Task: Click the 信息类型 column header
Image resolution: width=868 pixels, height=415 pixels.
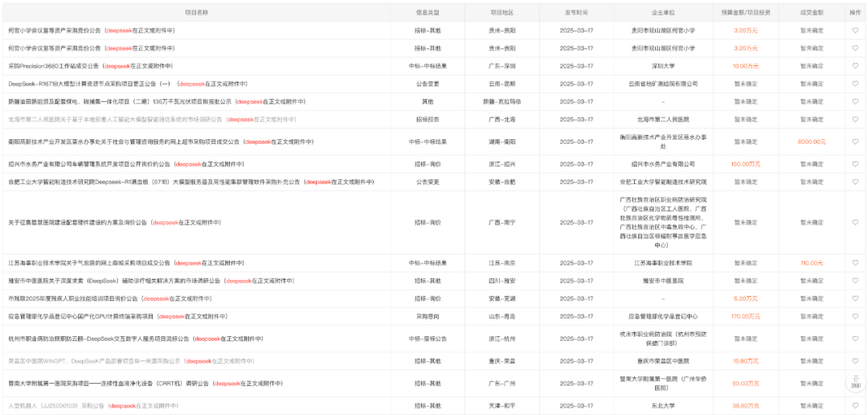Action: tap(428, 12)
